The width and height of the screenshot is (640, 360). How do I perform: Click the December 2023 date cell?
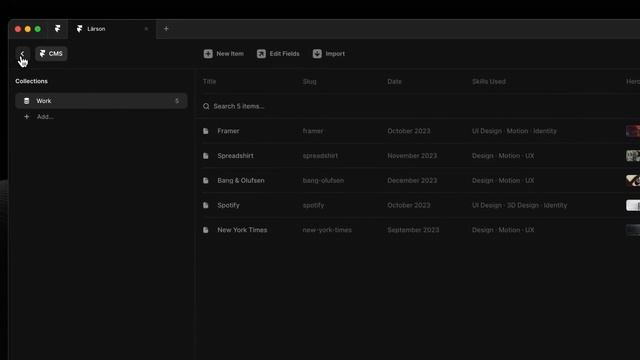click(412, 180)
